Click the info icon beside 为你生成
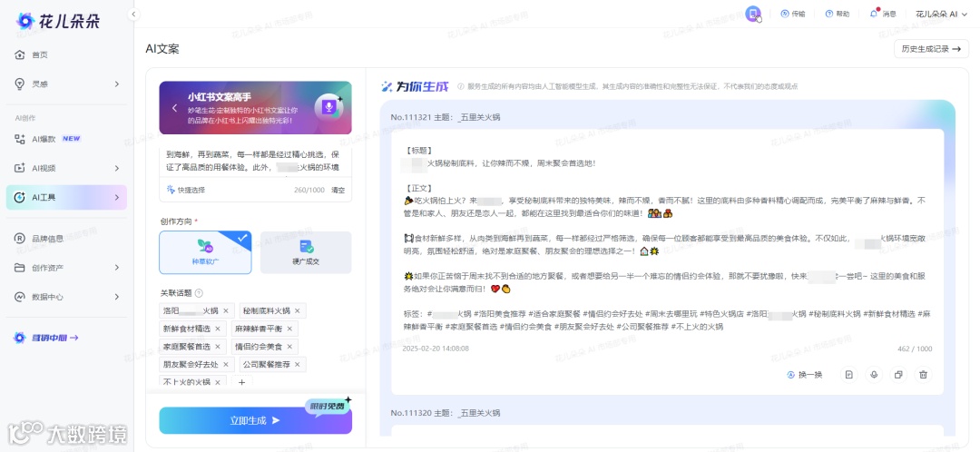 coord(460,87)
